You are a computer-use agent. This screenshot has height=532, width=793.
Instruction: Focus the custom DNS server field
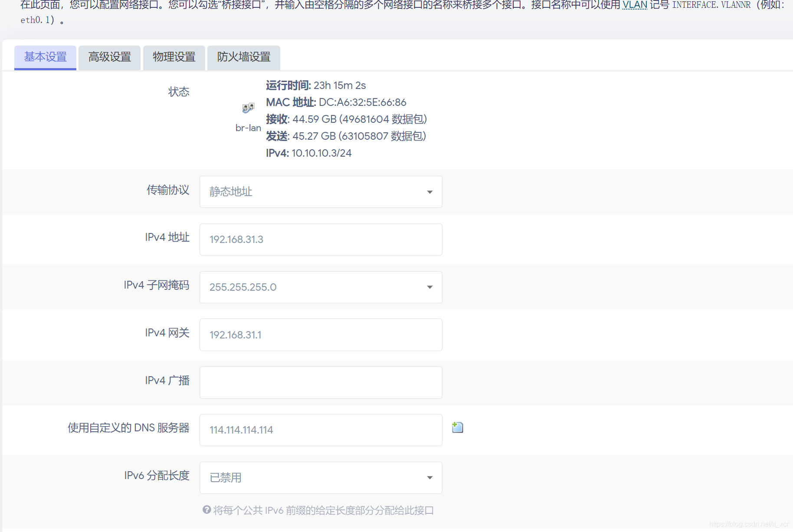(x=321, y=430)
